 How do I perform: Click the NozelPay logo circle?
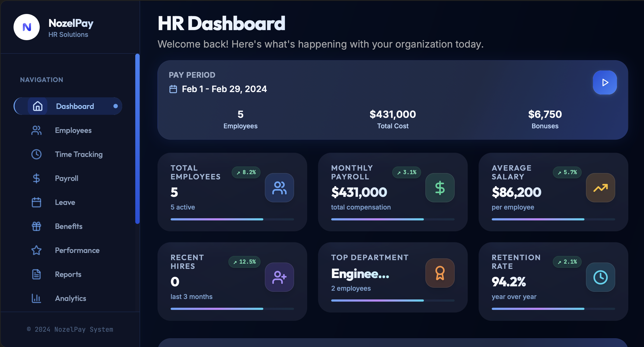point(26,27)
